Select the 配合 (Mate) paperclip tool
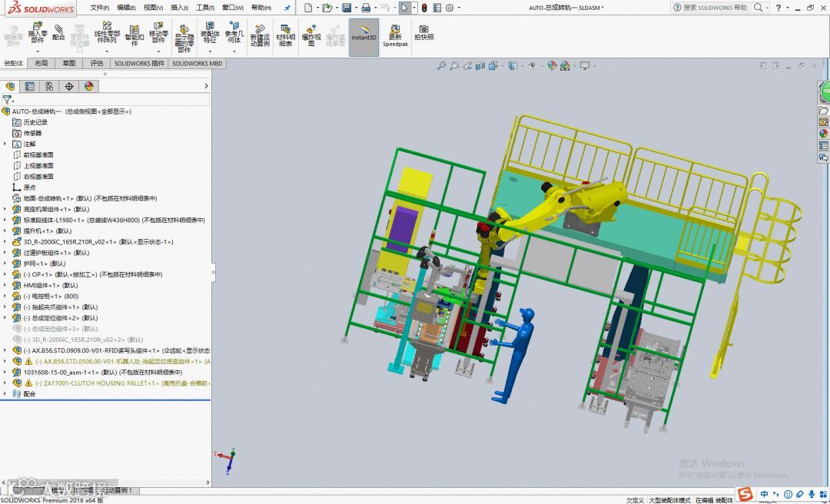 tap(58, 31)
